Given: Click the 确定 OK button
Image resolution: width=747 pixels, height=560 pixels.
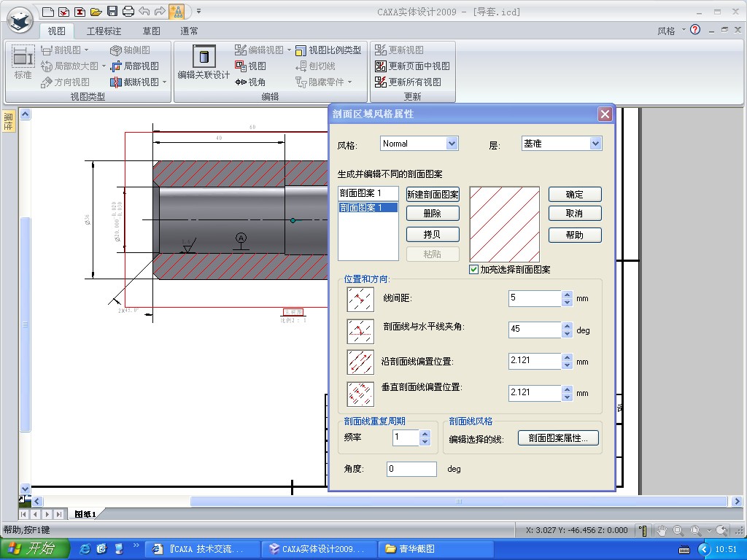Looking at the screenshot, I should point(575,194).
